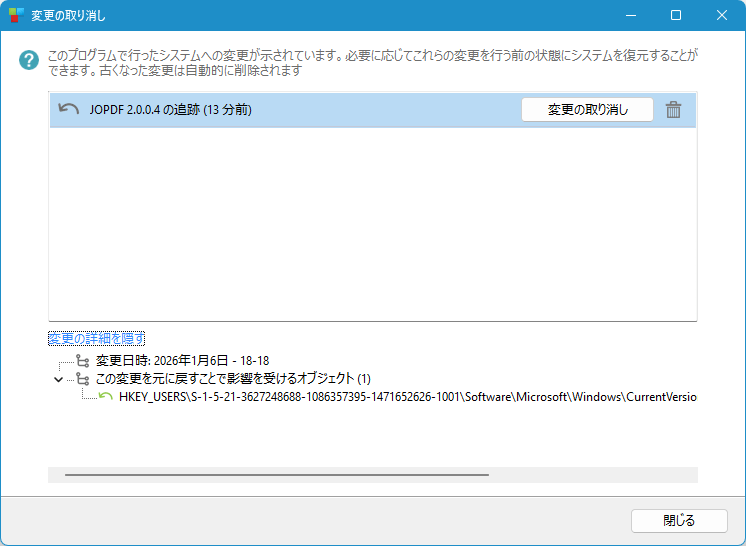Collapse the affected objects tree node chevron

(x=58, y=379)
